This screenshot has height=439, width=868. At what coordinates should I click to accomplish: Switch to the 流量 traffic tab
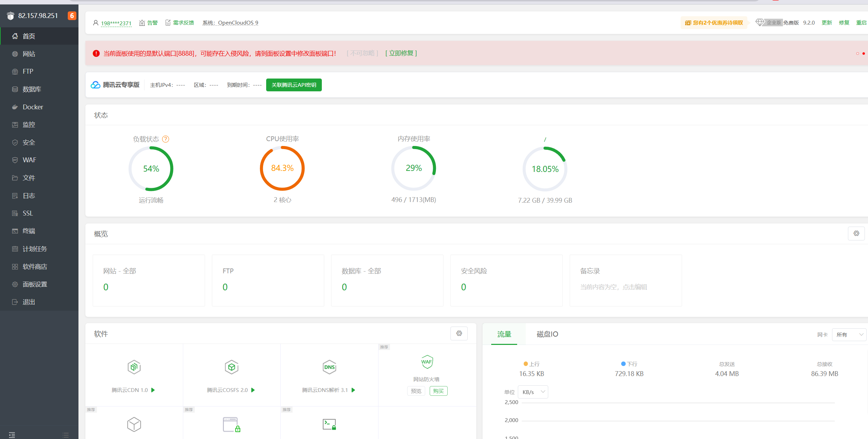pos(504,334)
